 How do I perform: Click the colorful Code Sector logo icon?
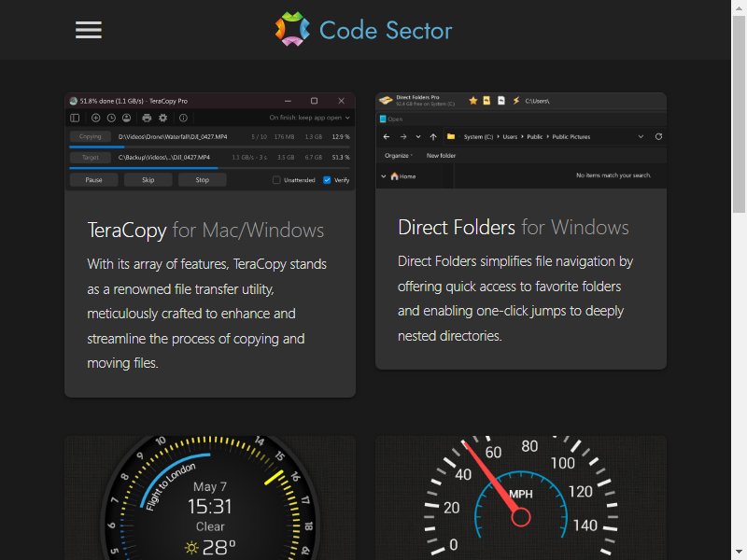coord(292,29)
